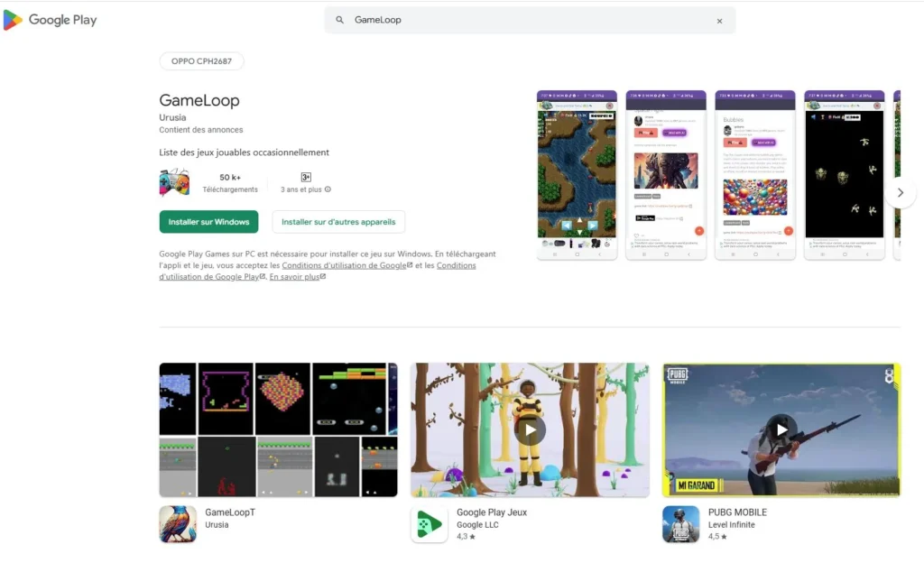Open third screenshot with colorful bubbles
The height and width of the screenshot is (563, 924).
click(755, 175)
